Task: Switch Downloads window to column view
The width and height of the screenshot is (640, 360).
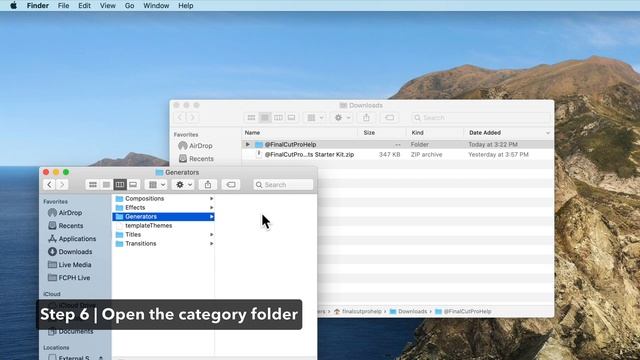Action: [278, 118]
